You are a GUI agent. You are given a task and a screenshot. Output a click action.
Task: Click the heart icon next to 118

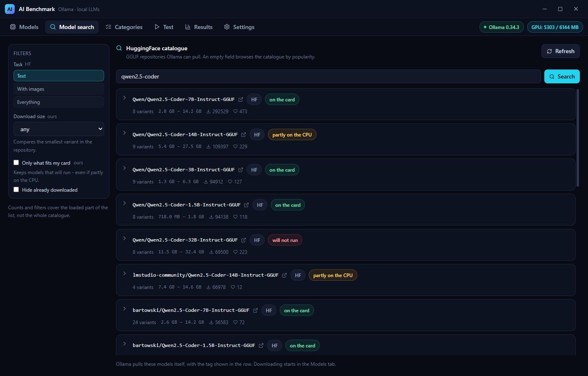click(x=235, y=217)
